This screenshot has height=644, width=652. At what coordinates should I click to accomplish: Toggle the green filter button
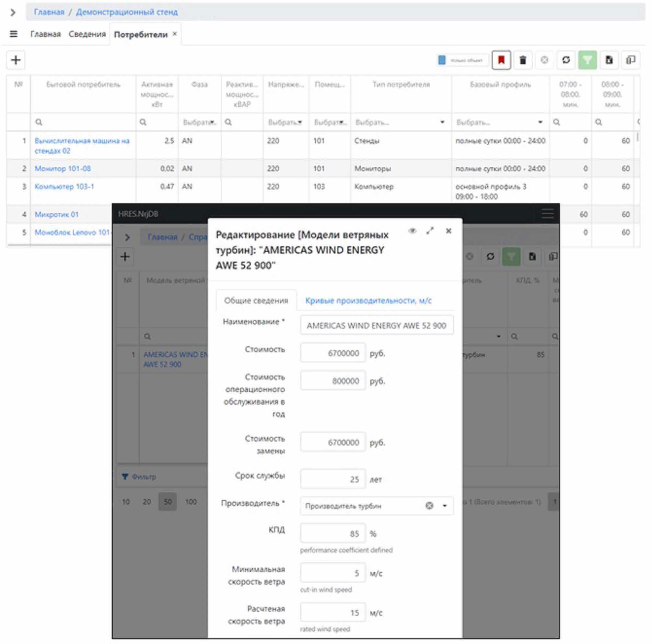[x=587, y=60]
